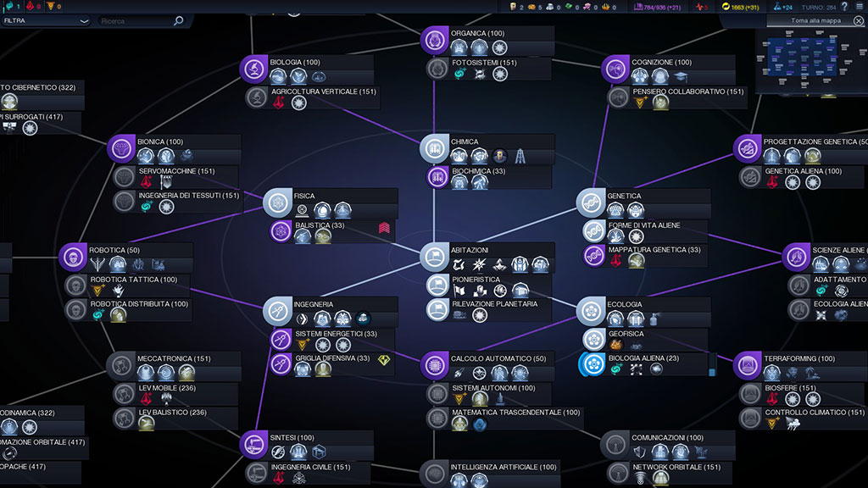Click the "AGRICOLTURA VERTICALE (151)" label

coord(323,91)
